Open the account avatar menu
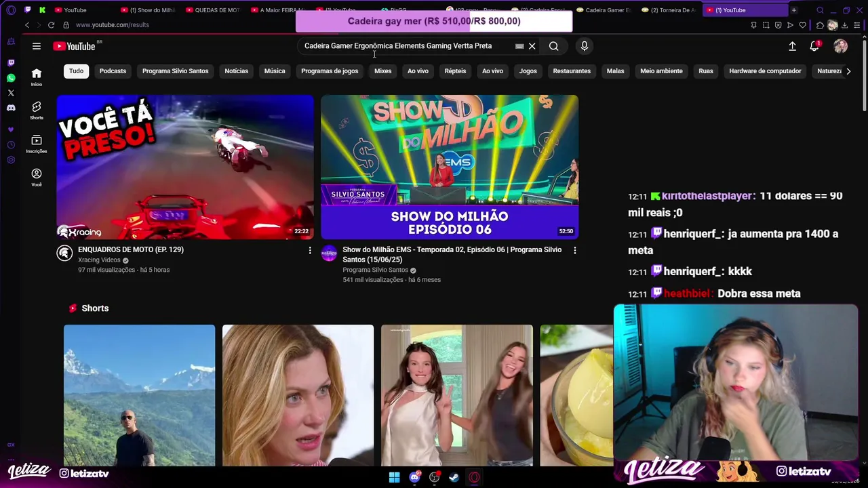 pyautogui.click(x=841, y=46)
